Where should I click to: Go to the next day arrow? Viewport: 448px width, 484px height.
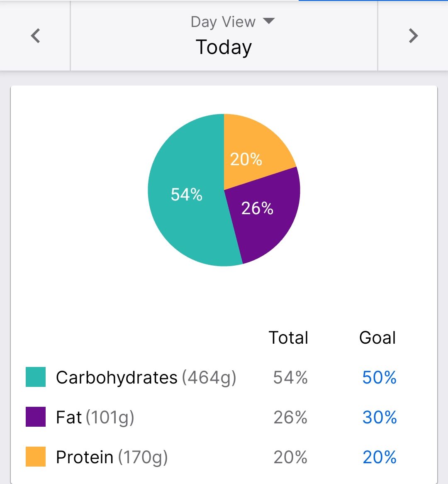coord(413,36)
